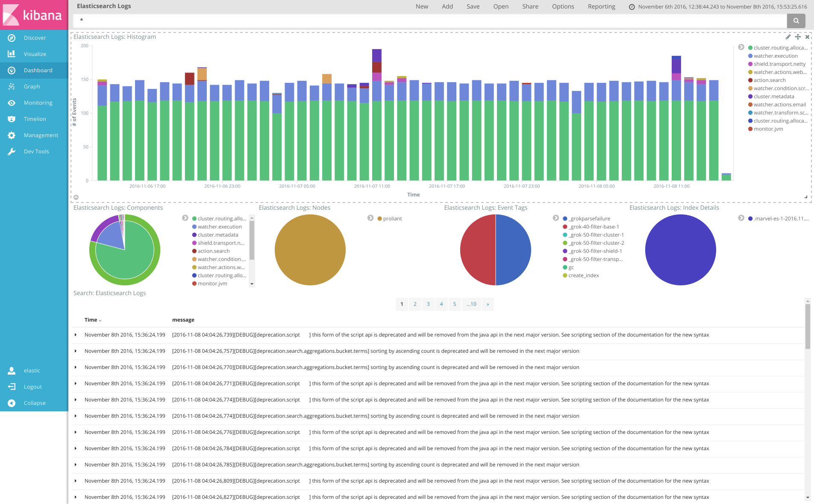Open Discover via compass icon
Image resolution: width=814 pixels, height=504 pixels.
[x=12, y=38]
